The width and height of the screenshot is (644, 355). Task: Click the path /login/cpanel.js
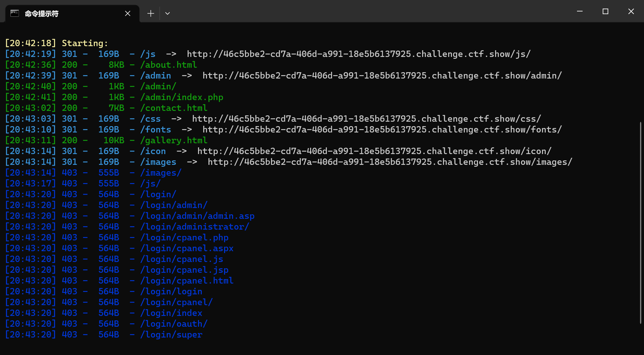pos(182,259)
